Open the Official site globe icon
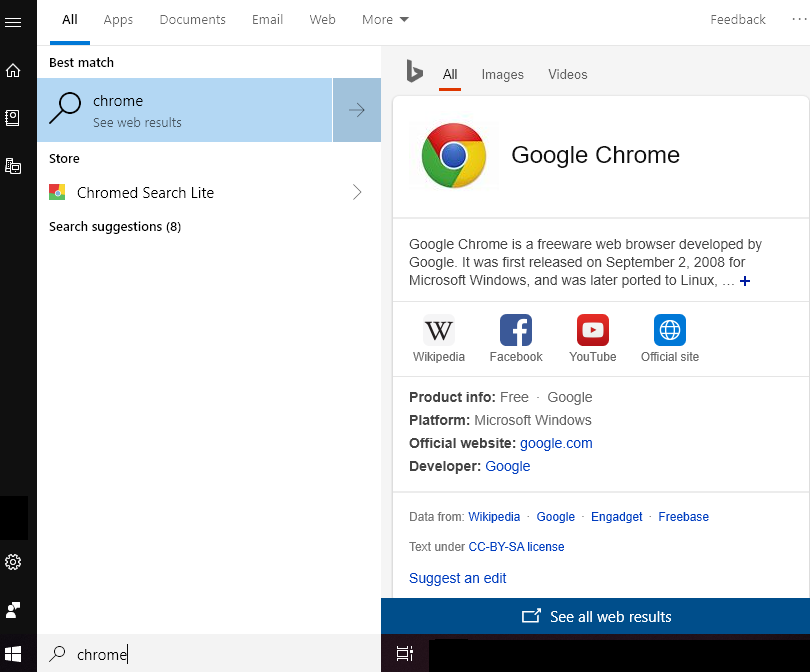Screen dimensions: 810x672 [x=669, y=330]
